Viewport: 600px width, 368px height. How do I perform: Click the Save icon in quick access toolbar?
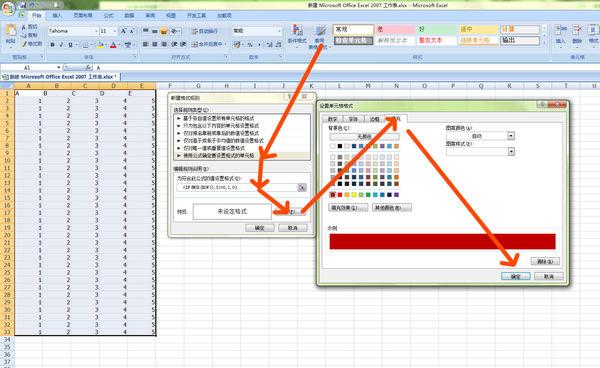[23, 5]
